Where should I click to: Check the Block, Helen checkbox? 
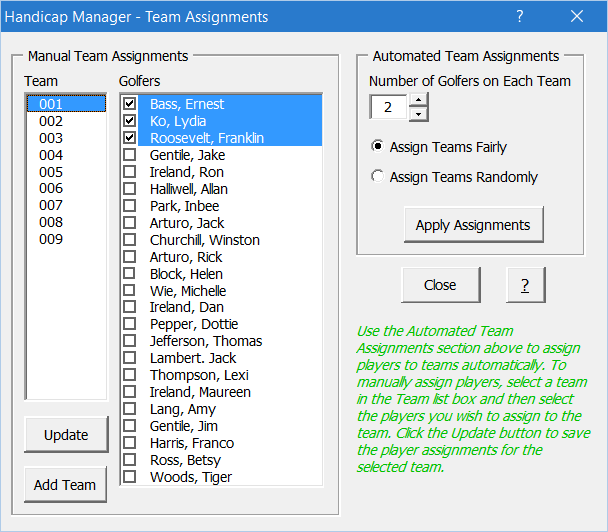point(130,273)
